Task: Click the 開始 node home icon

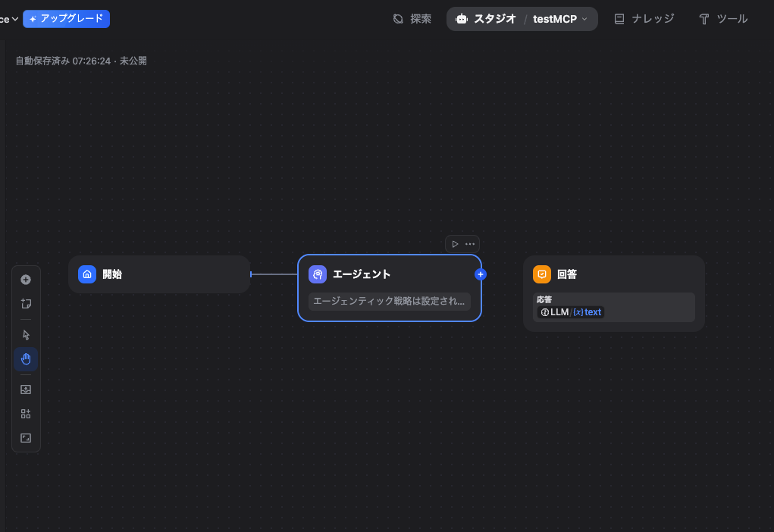Action: pos(87,274)
